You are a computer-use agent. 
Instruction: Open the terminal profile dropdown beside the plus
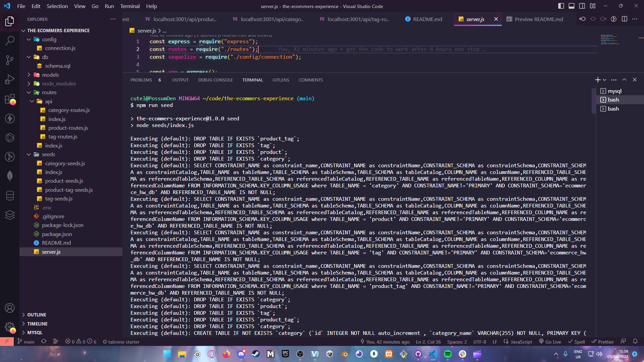pyautogui.click(x=604, y=80)
